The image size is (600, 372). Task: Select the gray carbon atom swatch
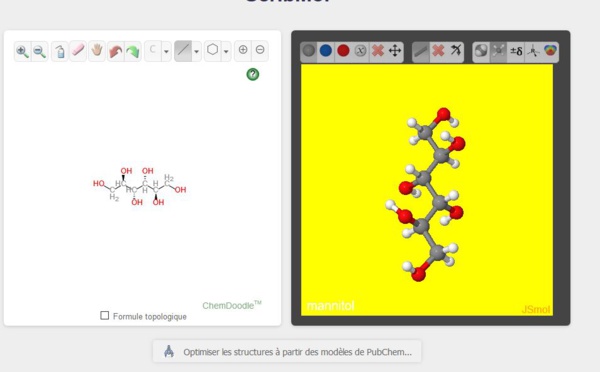309,51
